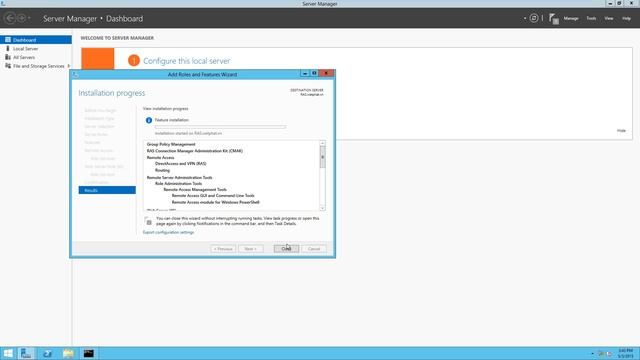Click the Feature installation info icon

coord(149,120)
